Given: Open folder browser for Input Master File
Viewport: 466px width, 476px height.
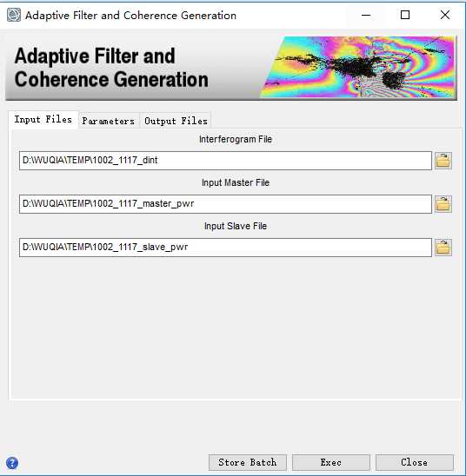Looking at the screenshot, I should click(x=443, y=204).
